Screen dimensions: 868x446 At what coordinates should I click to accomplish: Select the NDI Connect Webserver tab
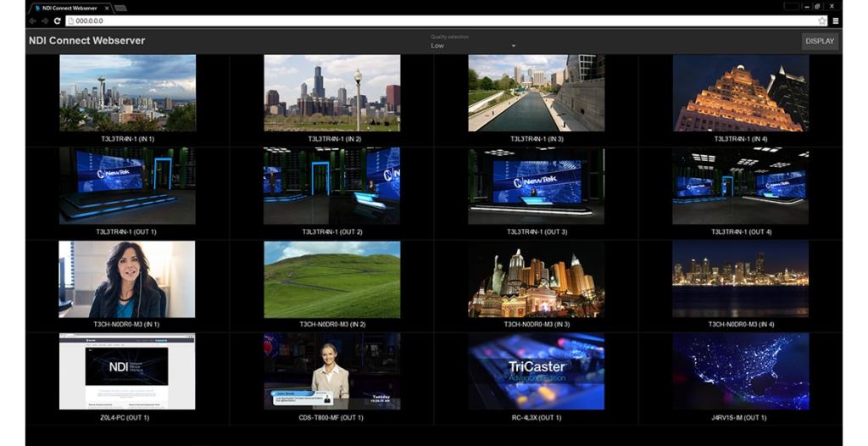(68, 8)
